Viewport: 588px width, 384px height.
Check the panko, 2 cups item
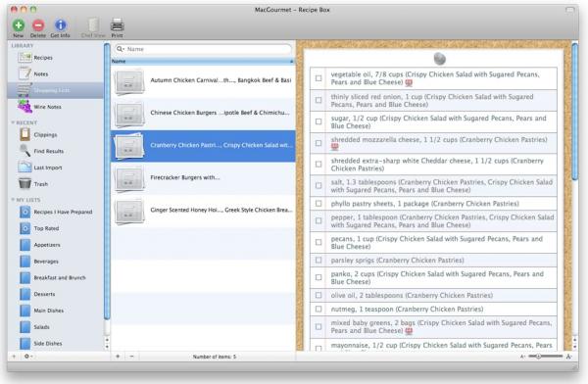point(318,277)
